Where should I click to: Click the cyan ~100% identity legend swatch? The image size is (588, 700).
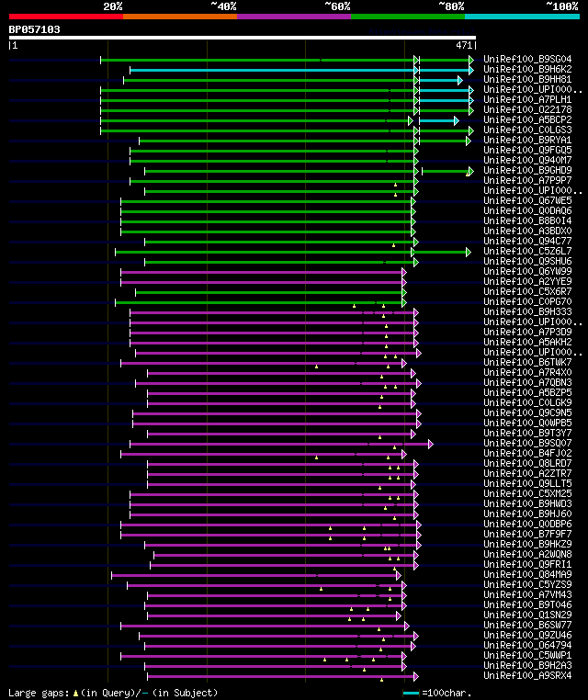pyautogui.click(x=522, y=17)
